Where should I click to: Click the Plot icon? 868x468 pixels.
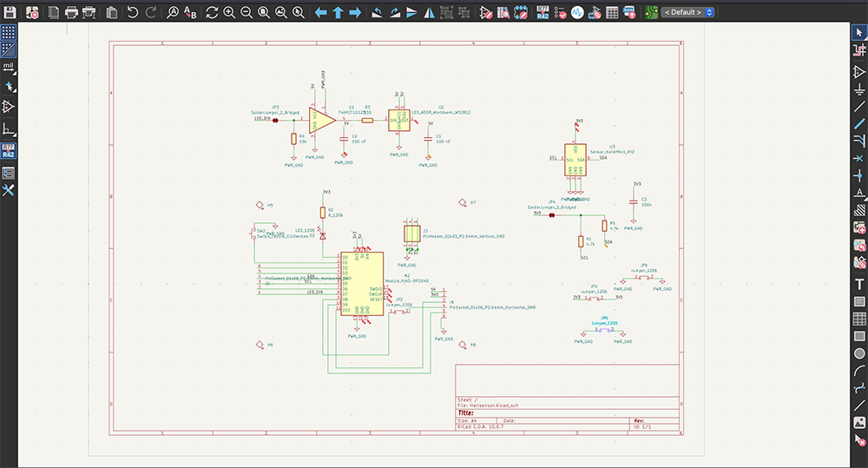tap(89, 12)
